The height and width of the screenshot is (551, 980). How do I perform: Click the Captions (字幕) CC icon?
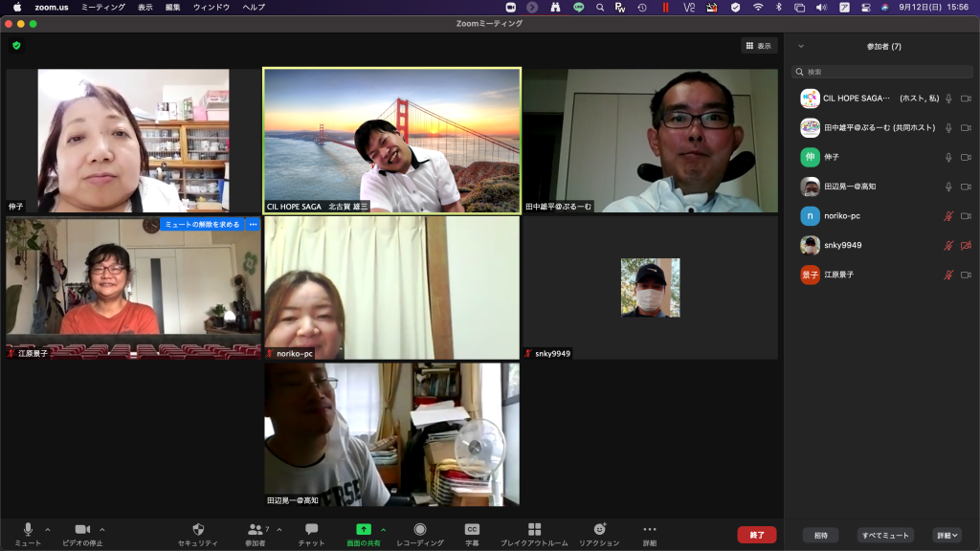coord(472,529)
